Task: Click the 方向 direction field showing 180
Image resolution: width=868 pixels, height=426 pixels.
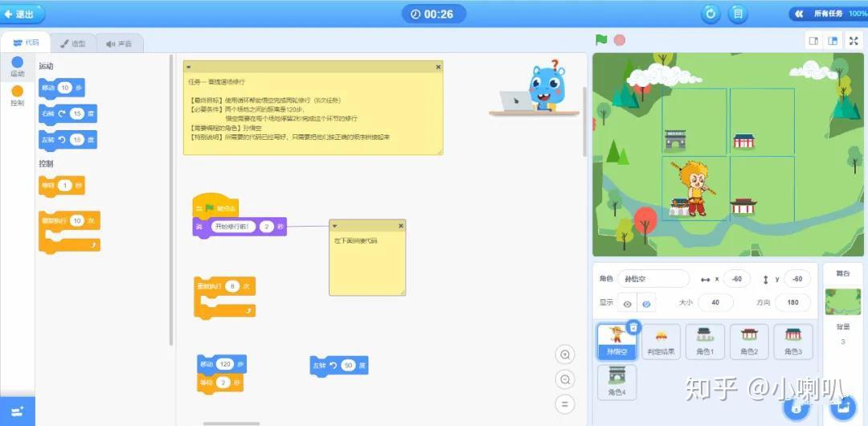Action: (792, 302)
